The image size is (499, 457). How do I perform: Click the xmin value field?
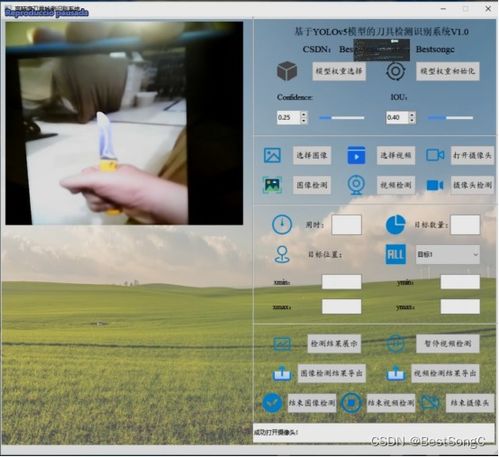click(341, 282)
